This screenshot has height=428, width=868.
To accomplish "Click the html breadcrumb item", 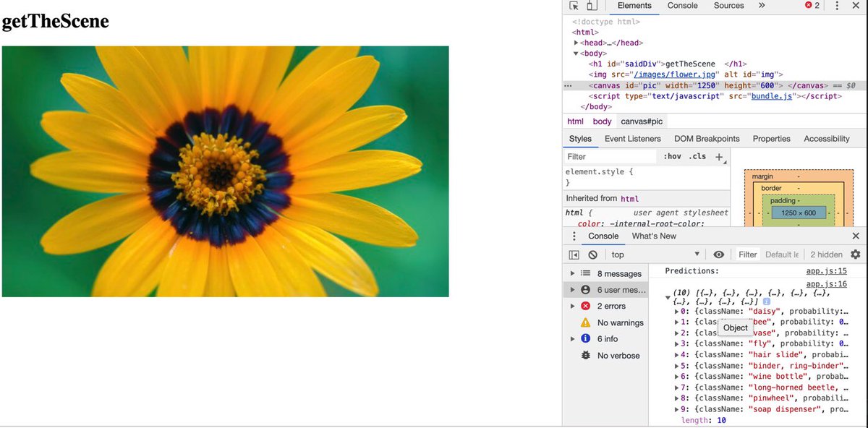I will coord(575,121).
